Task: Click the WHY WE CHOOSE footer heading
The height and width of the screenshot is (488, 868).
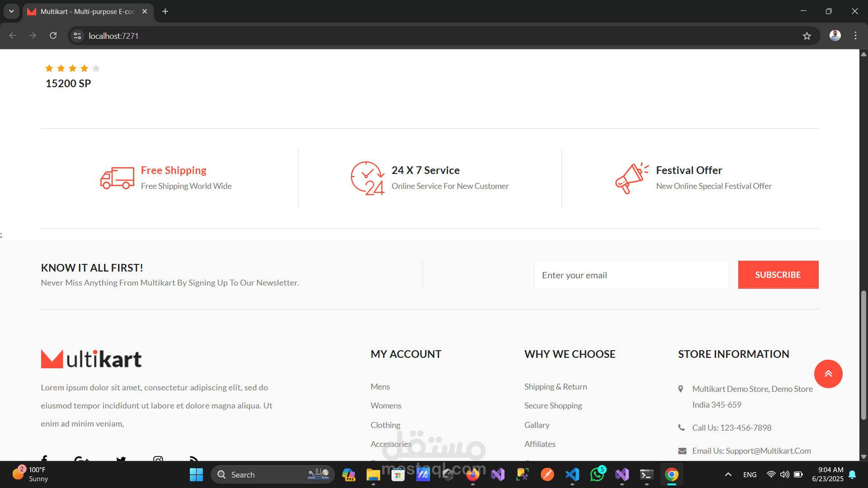Action: [570, 354]
